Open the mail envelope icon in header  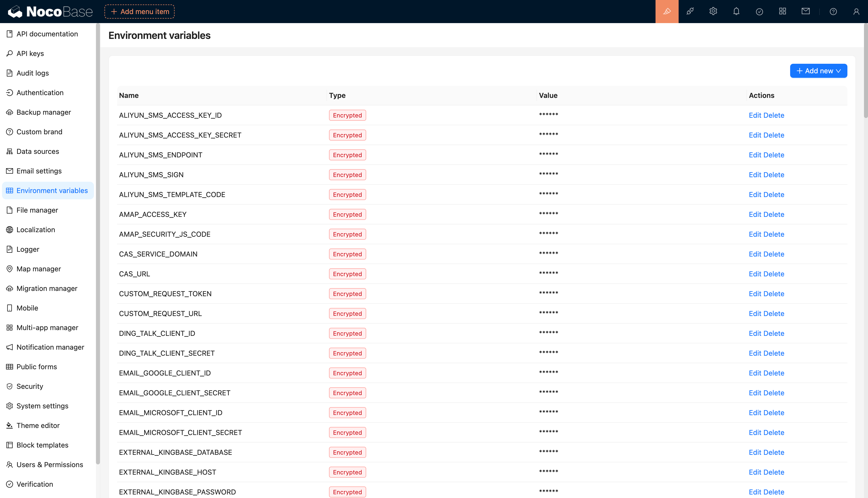(x=805, y=12)
